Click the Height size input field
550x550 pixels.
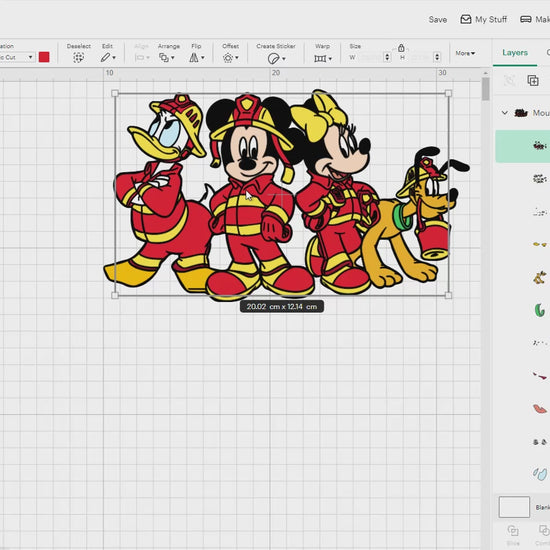(421, 57)
